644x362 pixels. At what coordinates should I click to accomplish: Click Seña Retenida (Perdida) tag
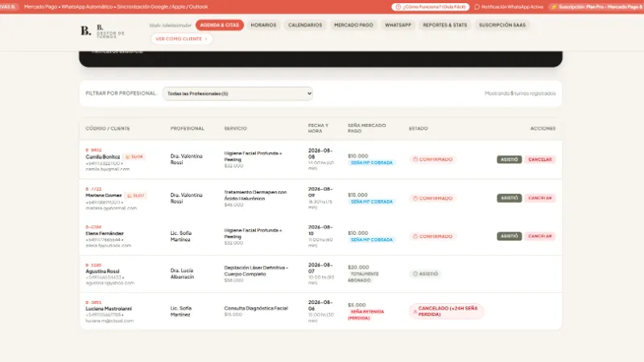[366, 315]
